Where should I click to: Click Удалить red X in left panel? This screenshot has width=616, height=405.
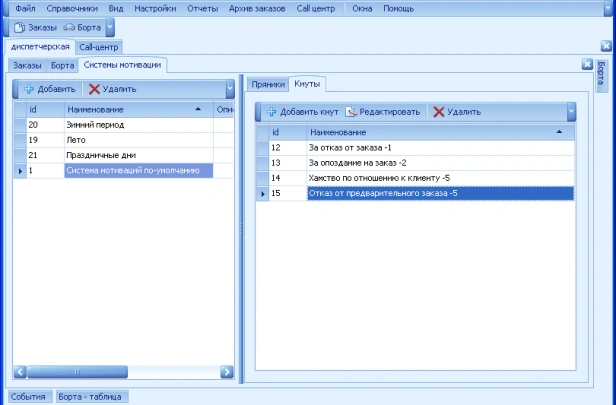coord(95,89)
